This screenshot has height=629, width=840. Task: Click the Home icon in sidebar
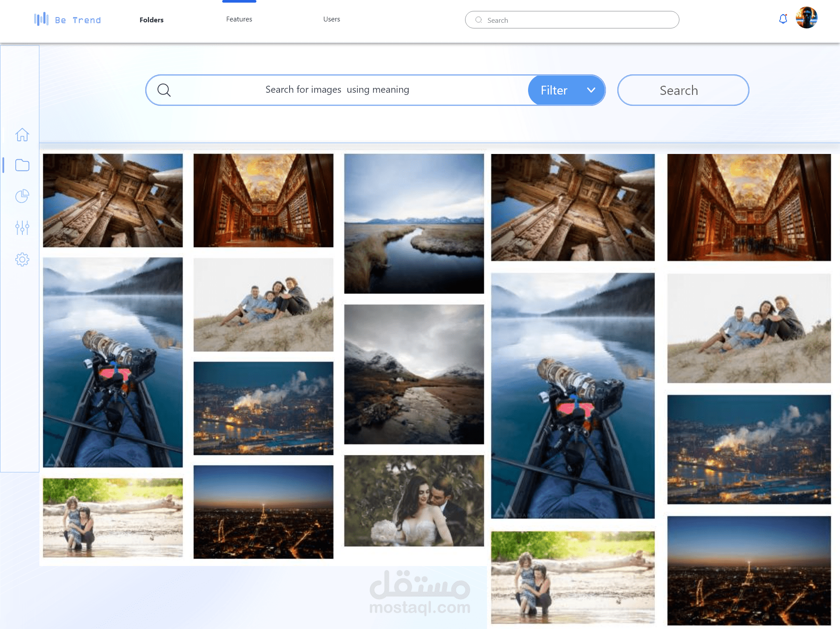coord(22,135)
